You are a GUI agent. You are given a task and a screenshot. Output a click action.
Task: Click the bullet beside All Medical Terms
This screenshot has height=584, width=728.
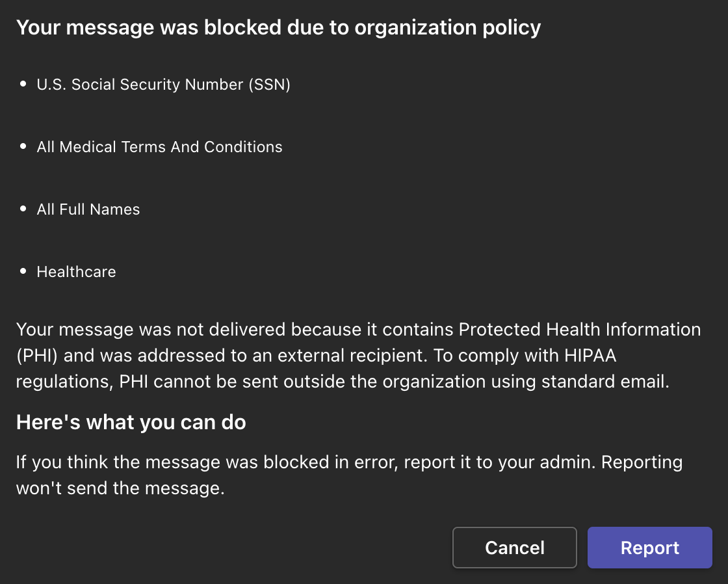pos(24,147)
